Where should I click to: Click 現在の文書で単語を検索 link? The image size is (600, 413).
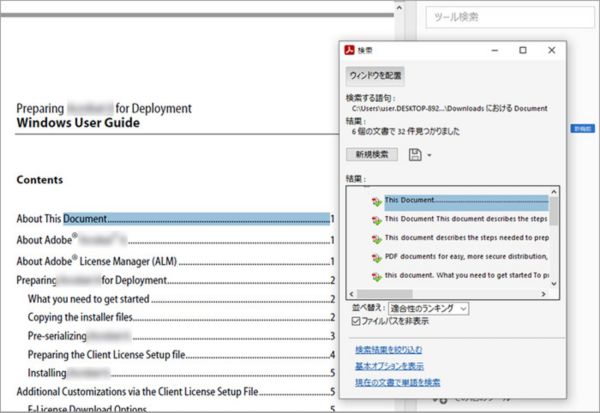(x=398, y=382)
